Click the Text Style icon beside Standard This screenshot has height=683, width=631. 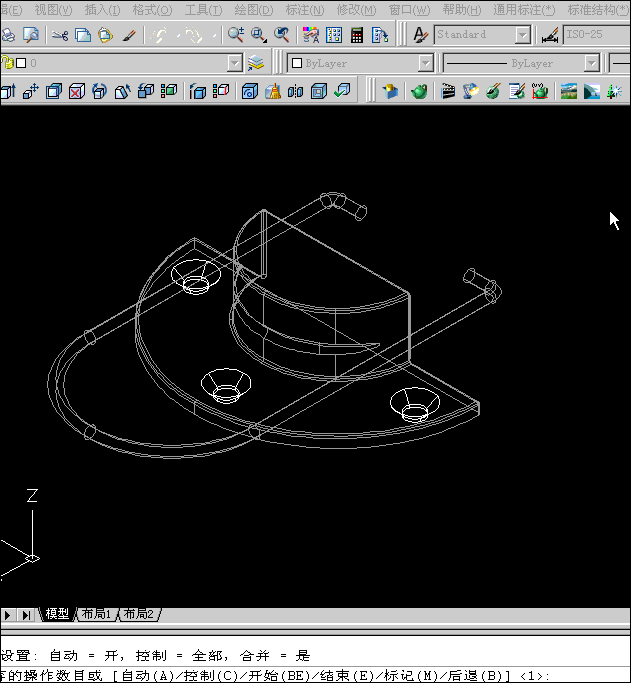[422, 36]
